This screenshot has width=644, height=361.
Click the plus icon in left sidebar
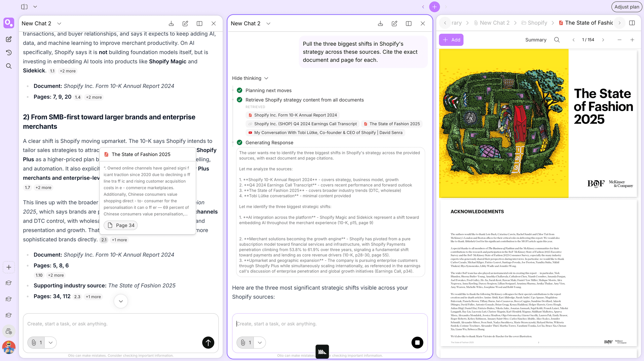[x=9, y=267]
